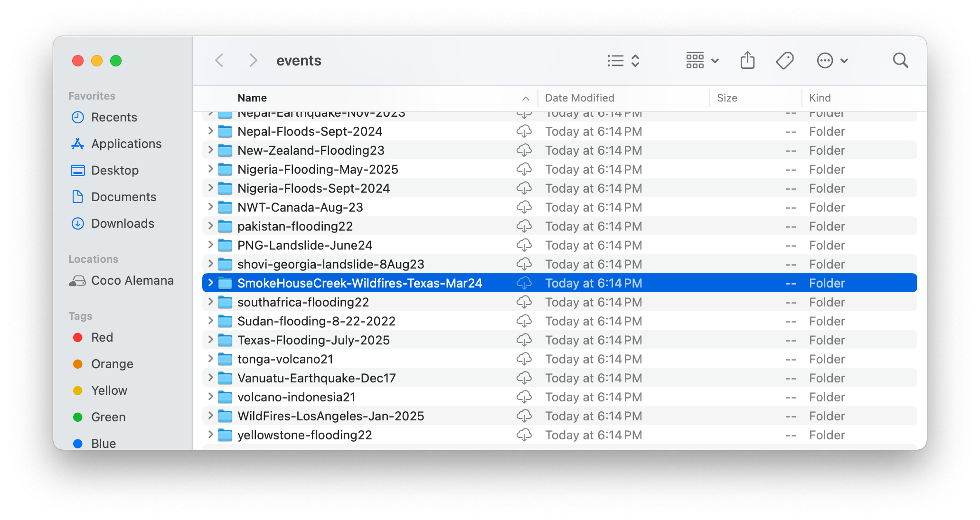Click the Forward navigation arrow
Viewport: 980px width, 520px height.
[x=253, y=60]
